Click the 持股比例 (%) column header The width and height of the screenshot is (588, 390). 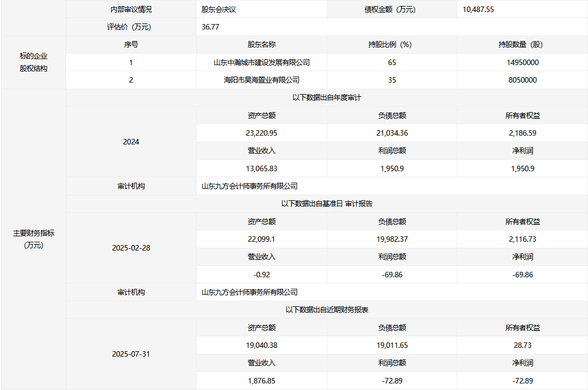tap(392, 45)
